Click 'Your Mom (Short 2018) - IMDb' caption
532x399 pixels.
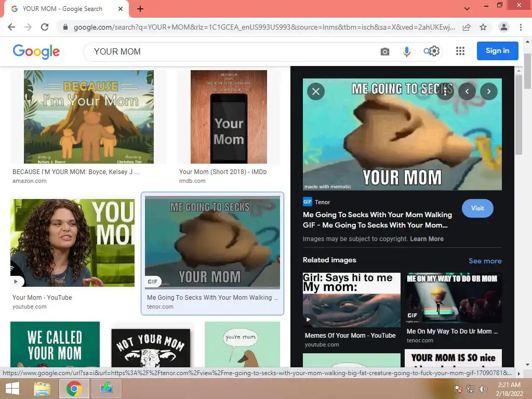pos(223,171)
